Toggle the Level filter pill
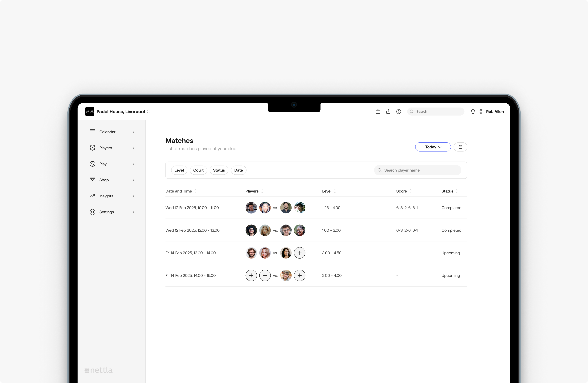 179,170
